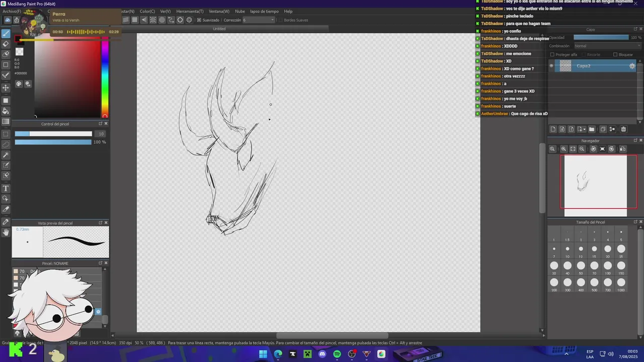Undock the Control del pincel panel
This screenshot has width=644, height=362.
point(100,124)
